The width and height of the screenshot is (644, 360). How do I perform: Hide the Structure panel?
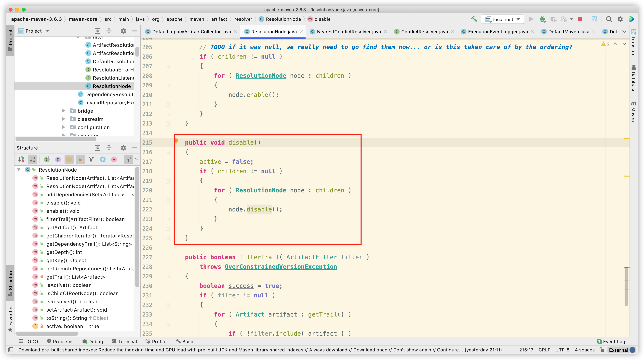(x=134, y=148)
